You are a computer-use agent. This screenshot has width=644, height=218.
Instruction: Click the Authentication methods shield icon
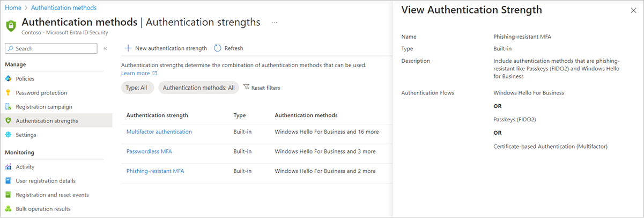tap(11, 25)
